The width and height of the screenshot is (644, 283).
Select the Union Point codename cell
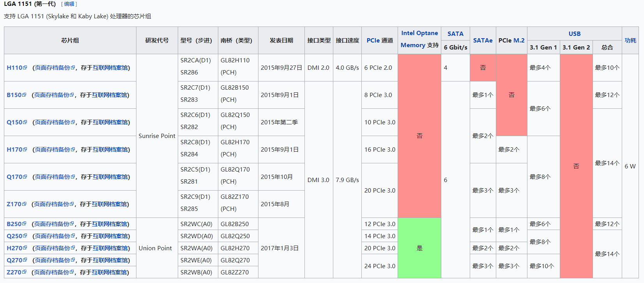tap(157, 248)
